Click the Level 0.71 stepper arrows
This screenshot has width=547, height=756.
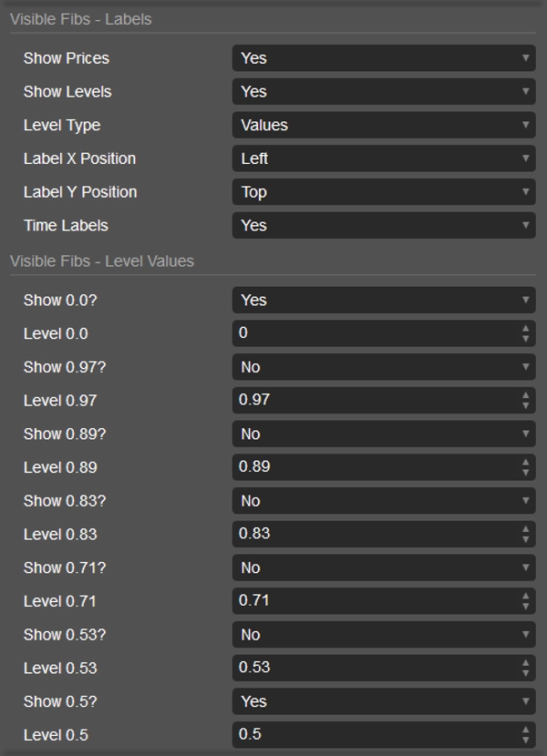(x=525, y=601)
